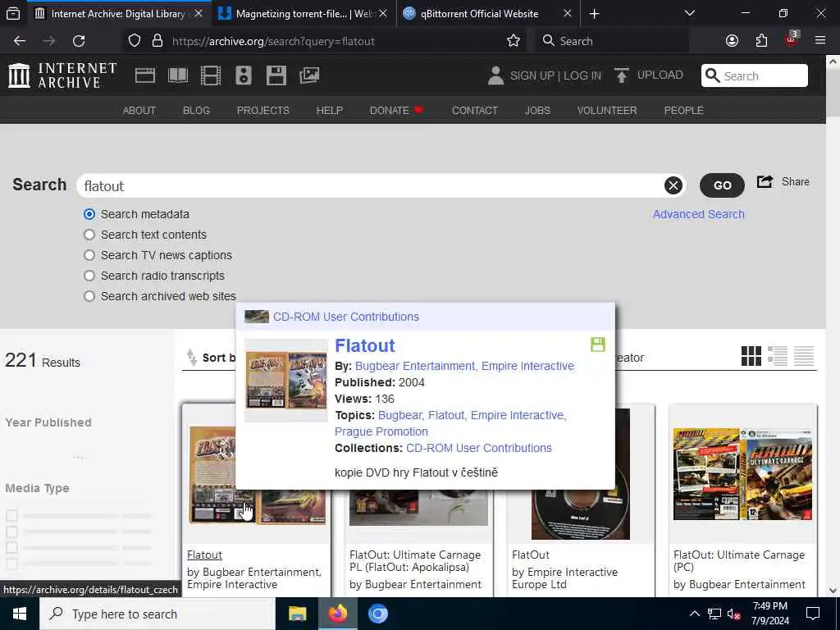The width and height of the screenshot is (840, 630).
Task: Open the Flatout result title link
Action: pyautogui.click(x=204, y=555)
